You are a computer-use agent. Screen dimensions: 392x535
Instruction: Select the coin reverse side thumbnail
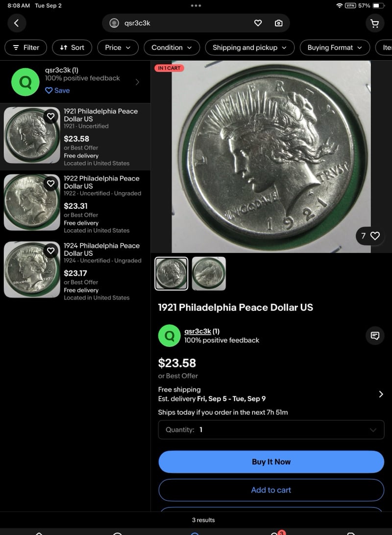tap(209, 274)
